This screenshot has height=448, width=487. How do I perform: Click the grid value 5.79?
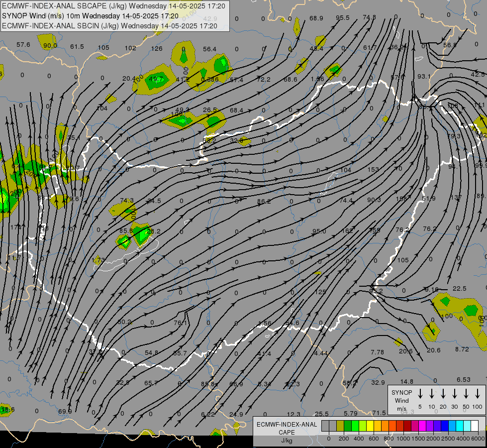pos(351,414)
